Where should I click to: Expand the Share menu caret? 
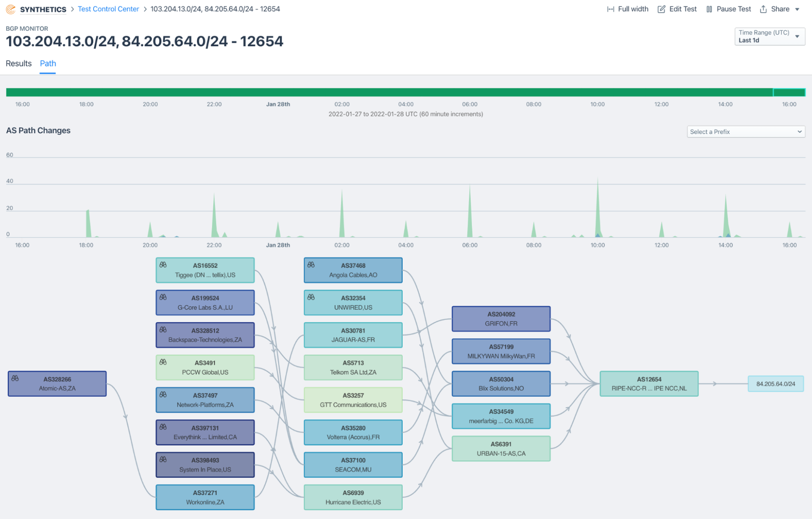tap(797, 9)
